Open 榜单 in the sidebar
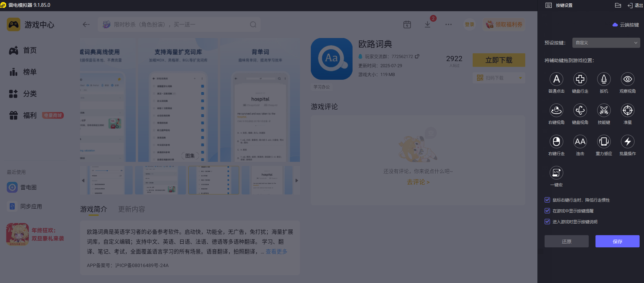Viewport: 644px width, 283px height. point(23,72)
